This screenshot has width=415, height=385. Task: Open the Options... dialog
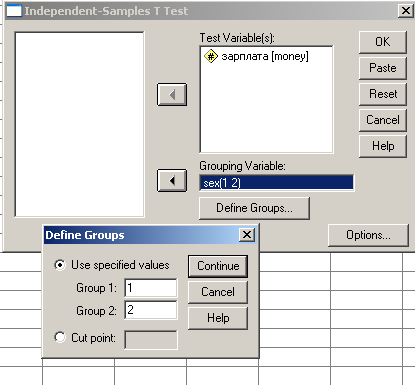tap(368, 235)
